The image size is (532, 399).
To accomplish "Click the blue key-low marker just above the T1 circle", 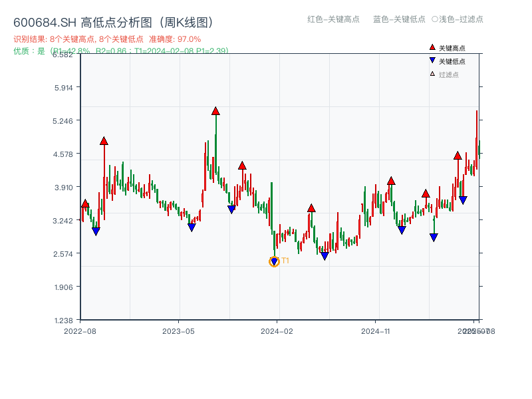I will (x=274, y=261).
